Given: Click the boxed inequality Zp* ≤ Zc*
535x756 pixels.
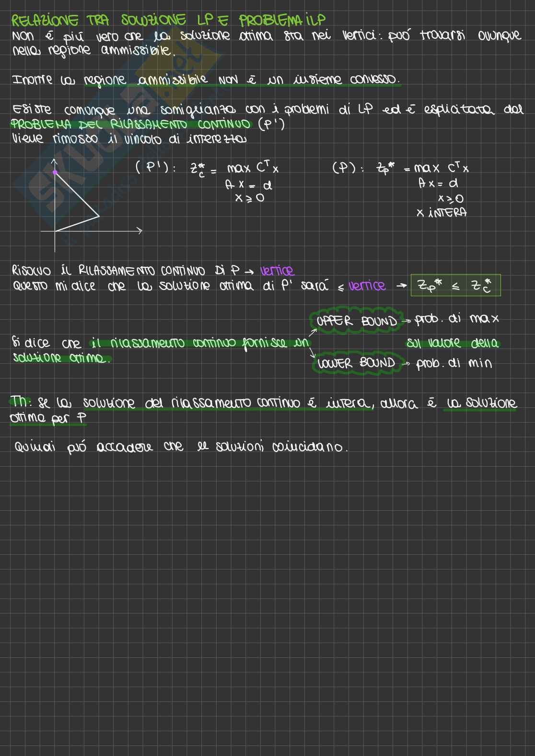Looking at the screenshot, I should pyautogui.click(x=455, y=286).
